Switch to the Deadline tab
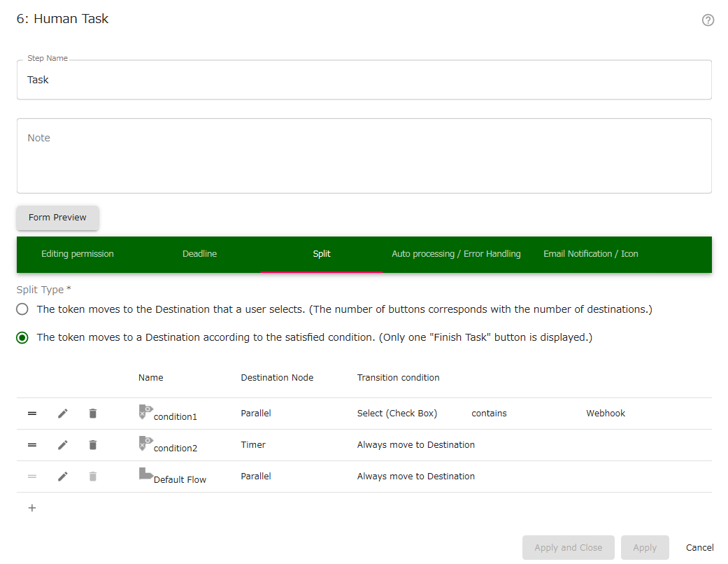728x564 pixels. (x=199, y=254)
